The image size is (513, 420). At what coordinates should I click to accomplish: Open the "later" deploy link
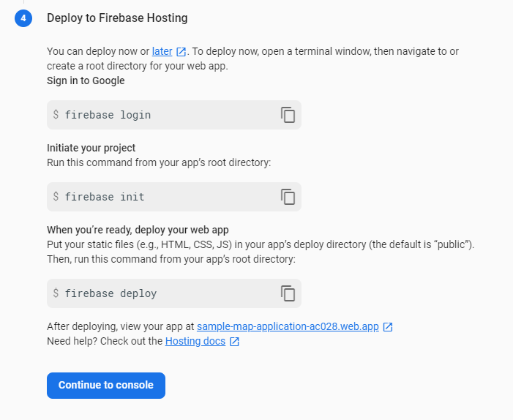(x=162, y=51)
